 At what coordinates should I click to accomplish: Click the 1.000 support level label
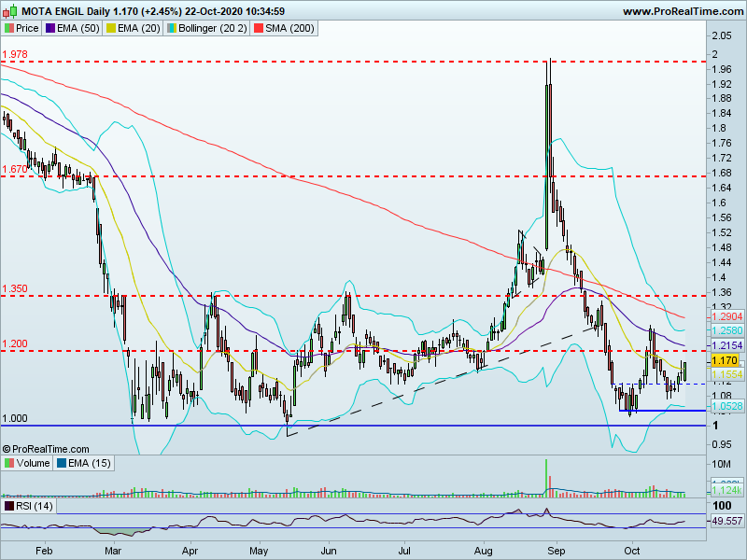click(15, 418)
